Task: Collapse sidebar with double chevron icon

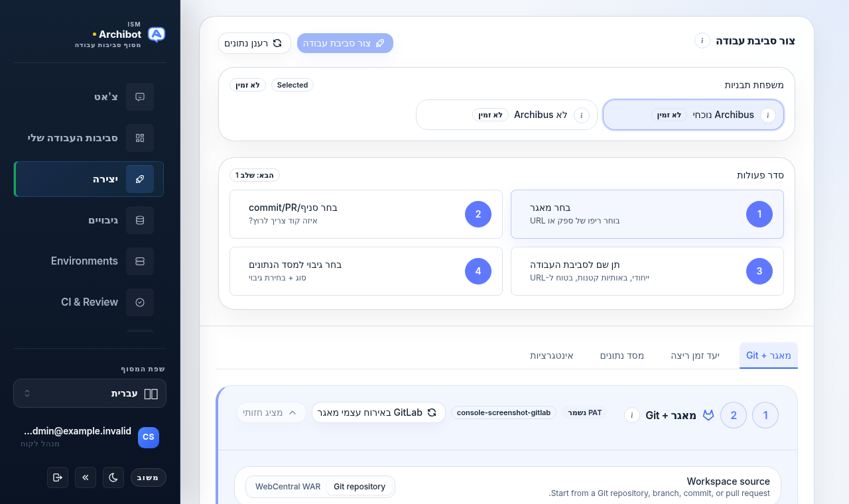Action: (86, 477)
